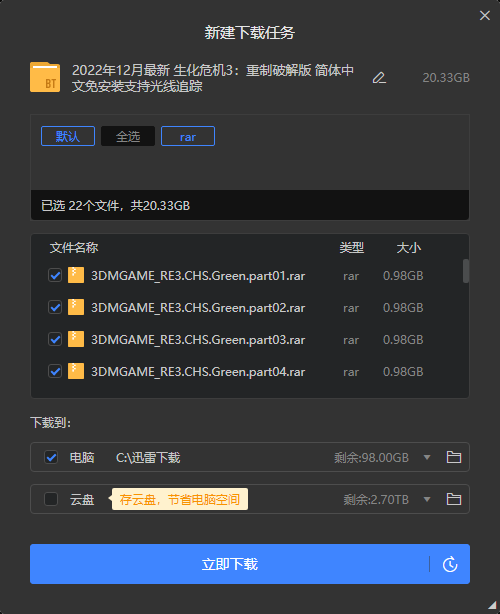
Task: Click the edit task name pencil icon
Action: point(379,78)
